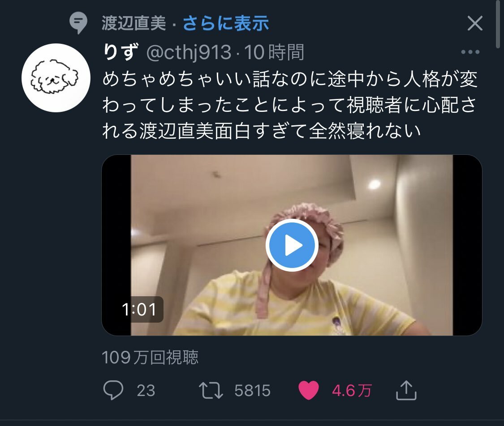The image size is (504, 426).
Task: Play the video with the play button
Action: (292, 245)
